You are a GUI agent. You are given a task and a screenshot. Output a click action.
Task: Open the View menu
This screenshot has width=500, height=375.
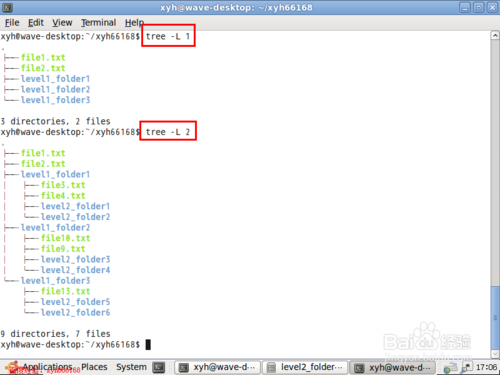click(62, 23)
